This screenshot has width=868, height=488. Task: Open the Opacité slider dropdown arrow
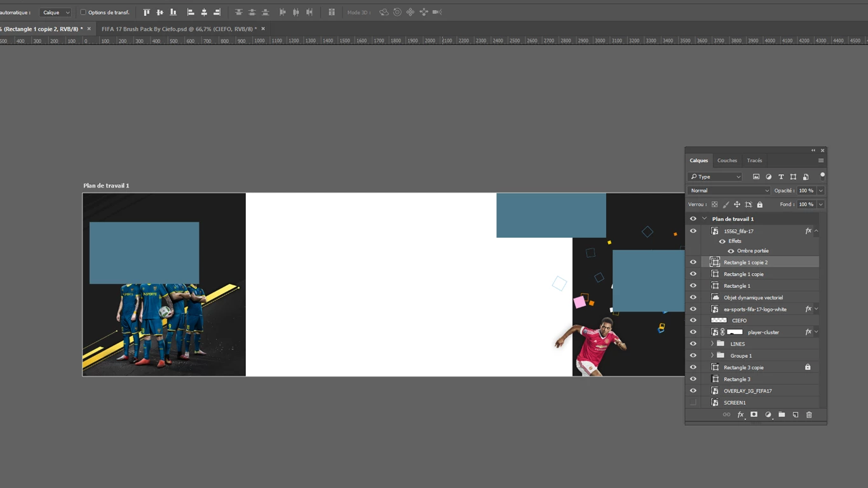click(x=821, y=191)
